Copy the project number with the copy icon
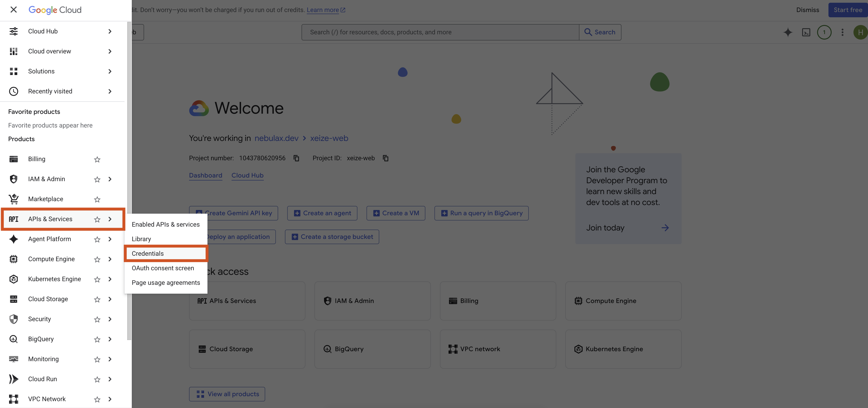The width and height of the screenshot is (868, 408). point(296,158)
